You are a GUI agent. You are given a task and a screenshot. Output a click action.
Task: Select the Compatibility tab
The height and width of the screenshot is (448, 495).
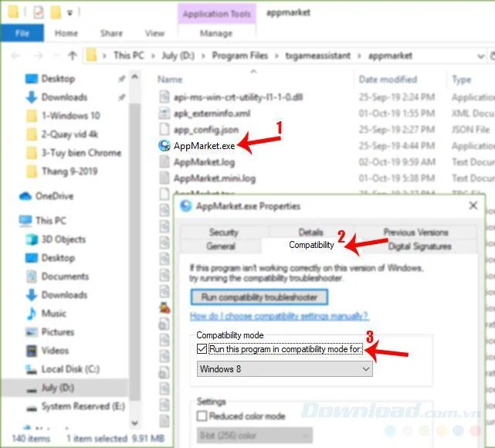(311, 245)
